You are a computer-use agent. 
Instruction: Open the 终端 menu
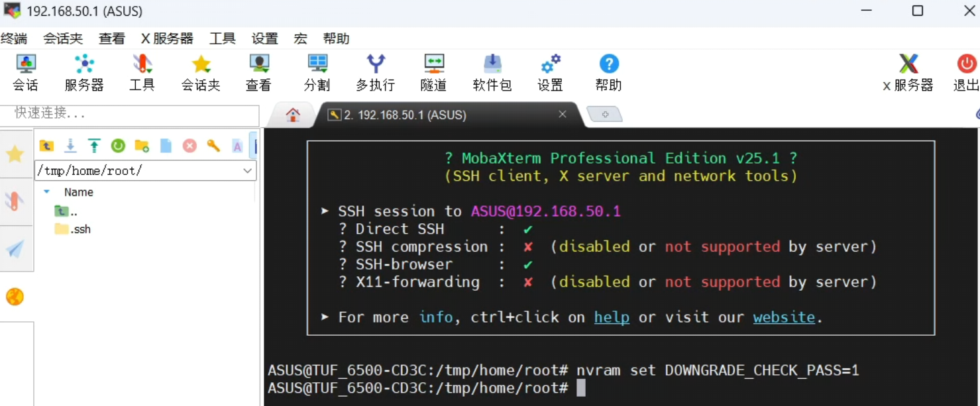14,38
